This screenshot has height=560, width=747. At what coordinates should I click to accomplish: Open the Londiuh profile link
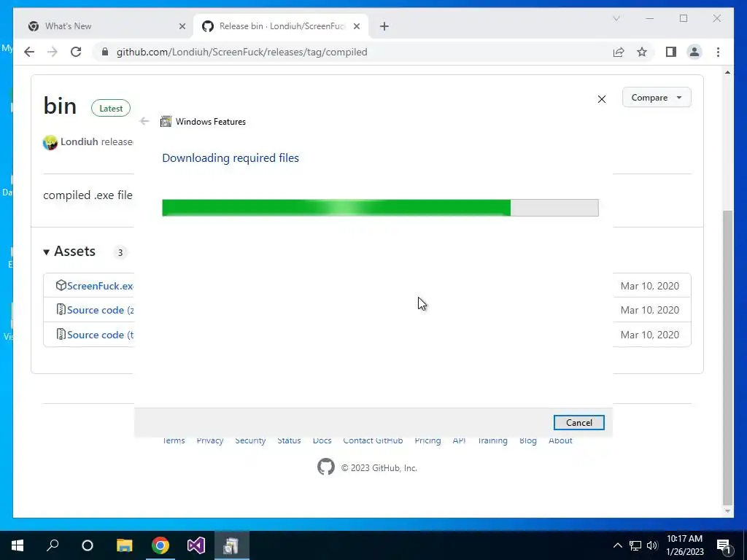(79, 142)
